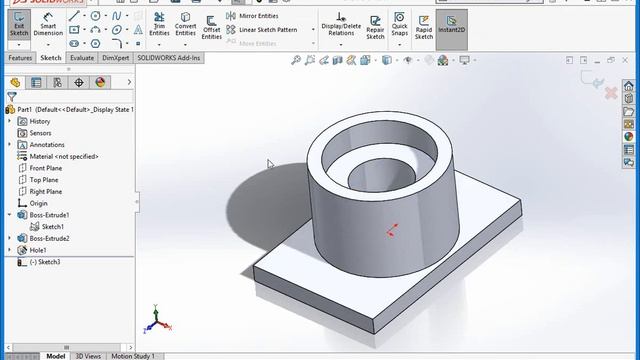Open Trim Entities dropdown arrow

pos(159,44)
